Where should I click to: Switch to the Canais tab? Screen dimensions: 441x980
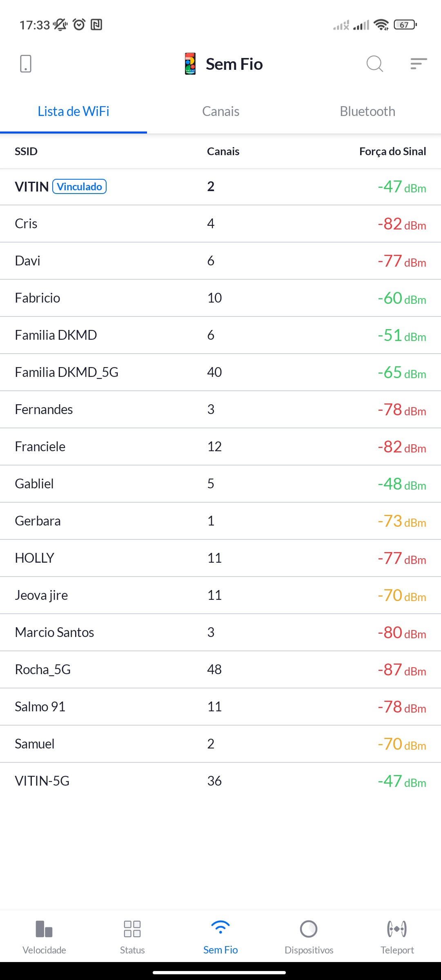point(220,111)
